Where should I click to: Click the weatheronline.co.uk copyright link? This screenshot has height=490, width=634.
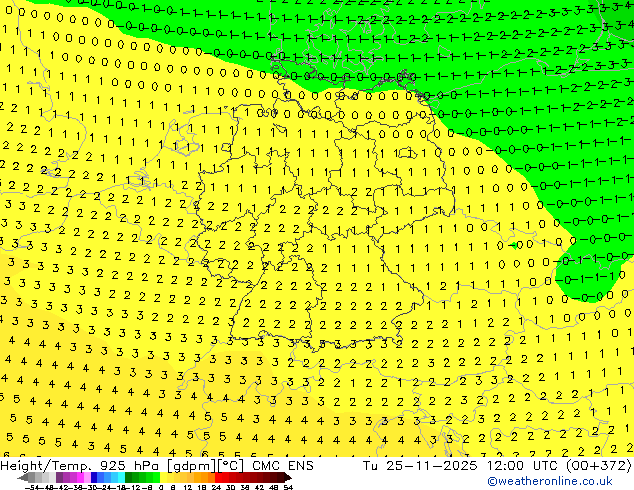click(x=549, y=481)
